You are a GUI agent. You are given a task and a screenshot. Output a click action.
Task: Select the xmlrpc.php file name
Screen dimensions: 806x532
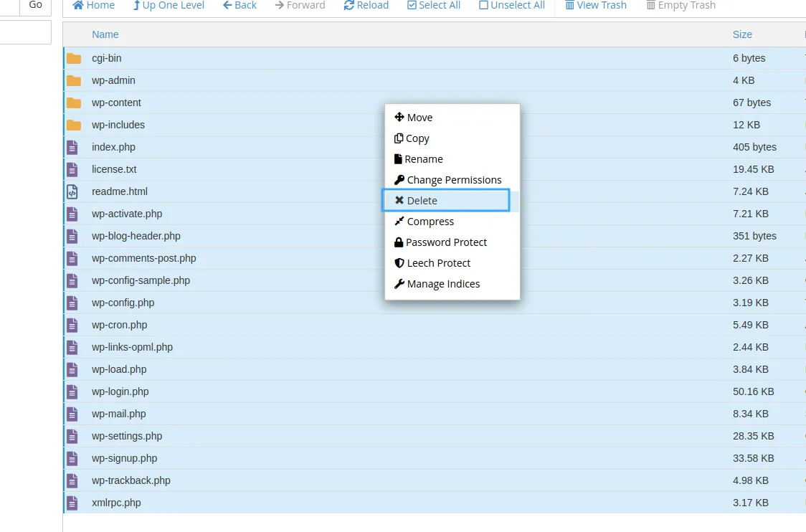116,503
